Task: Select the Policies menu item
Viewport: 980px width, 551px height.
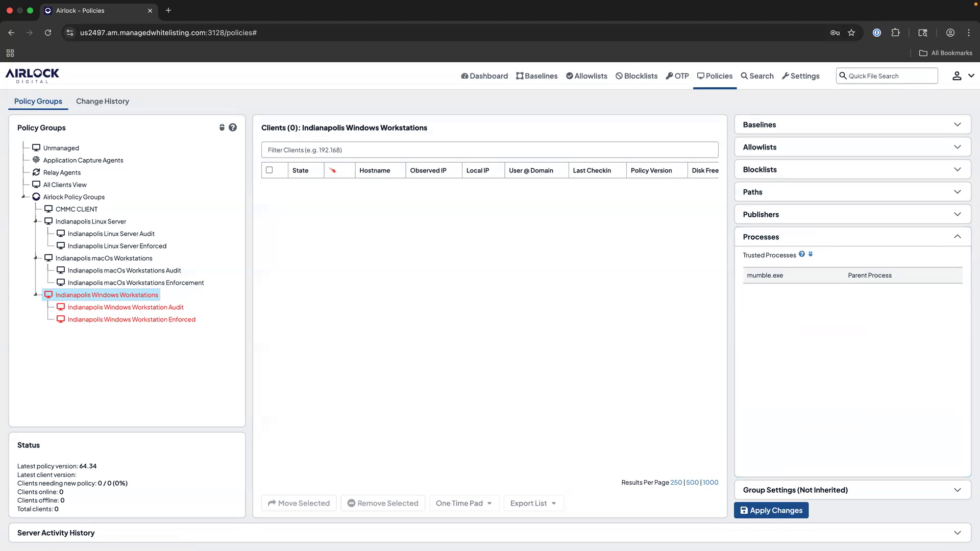Action: tap(715, 76)
